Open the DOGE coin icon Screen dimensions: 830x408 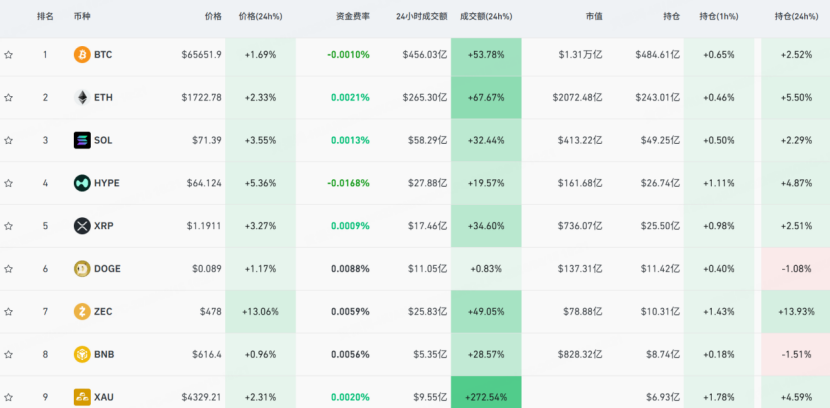tap(82, 269)
